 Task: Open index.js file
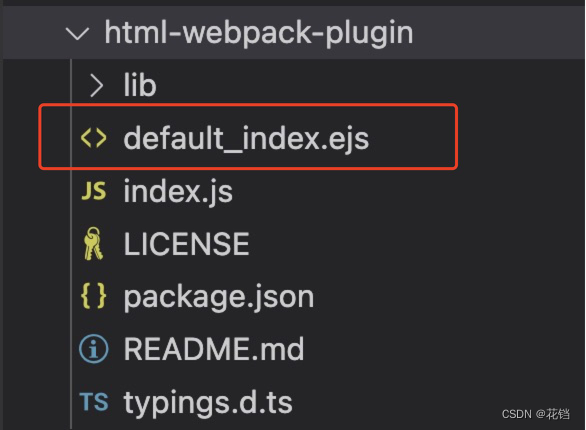pyautogui.click(x=178, y=192)
